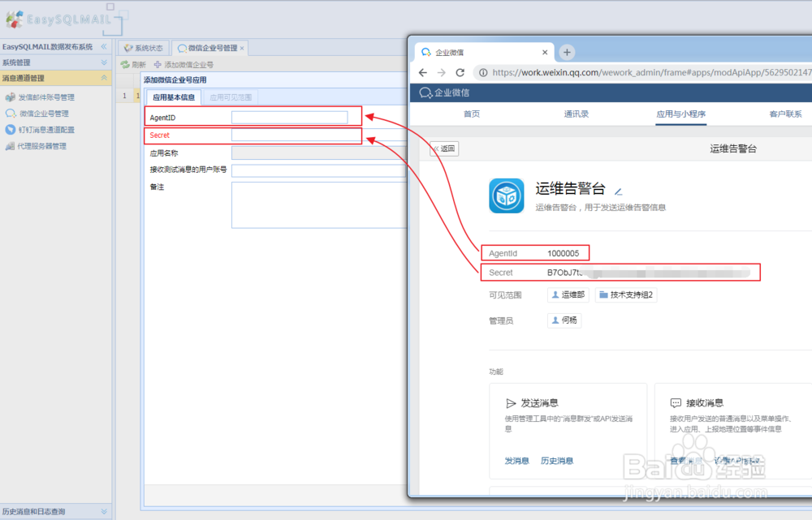Focus the 应用名称 input field

[x=319, y=153]
